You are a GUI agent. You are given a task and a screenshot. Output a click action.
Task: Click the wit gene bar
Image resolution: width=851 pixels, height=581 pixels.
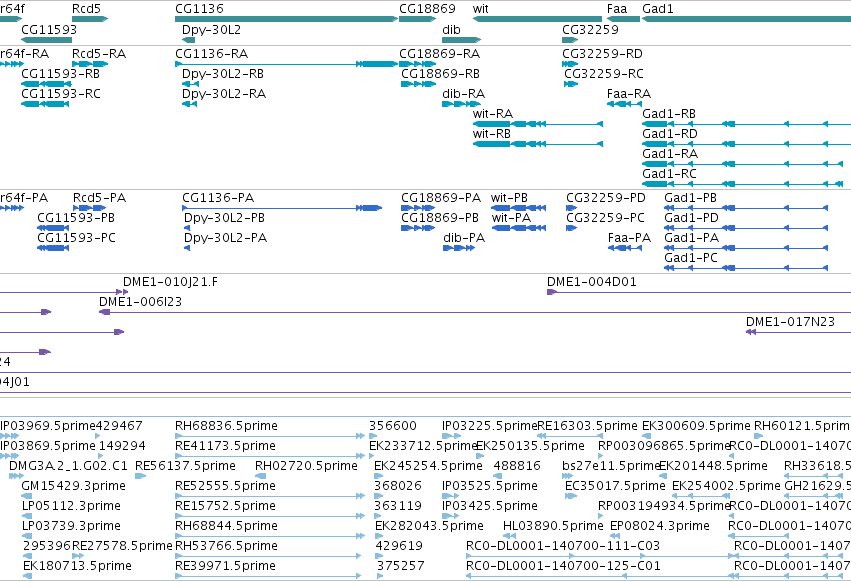(x=537, y=19)
